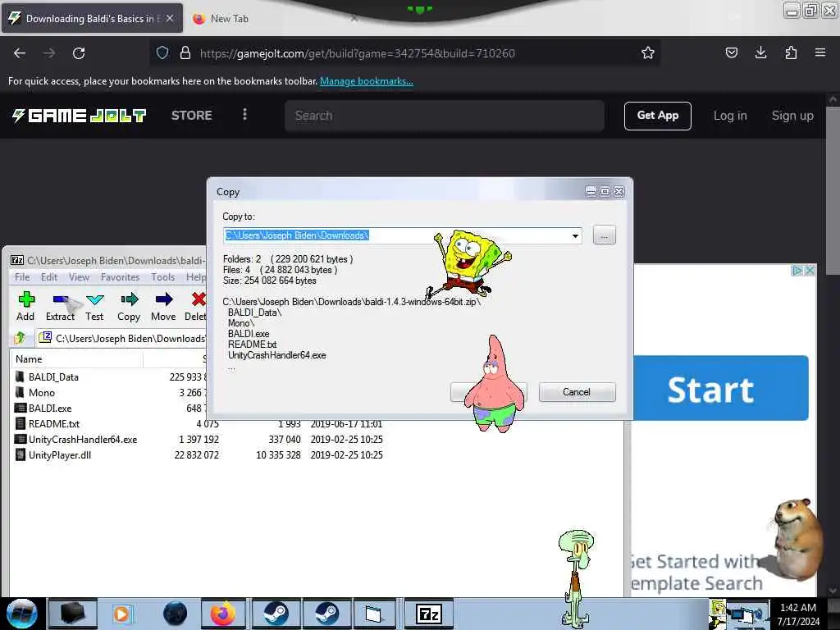
Task: Open the 7-Zip File menu
Action: tap(22, 277)
